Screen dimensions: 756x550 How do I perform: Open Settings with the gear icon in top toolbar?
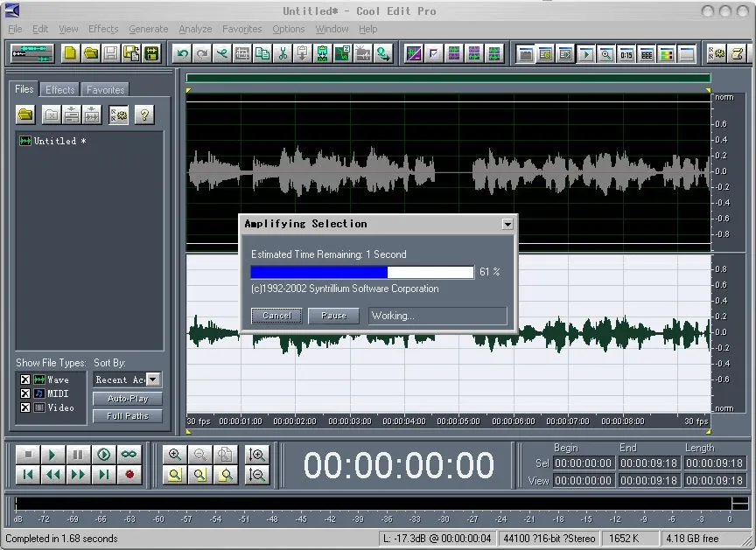(717, 53)
